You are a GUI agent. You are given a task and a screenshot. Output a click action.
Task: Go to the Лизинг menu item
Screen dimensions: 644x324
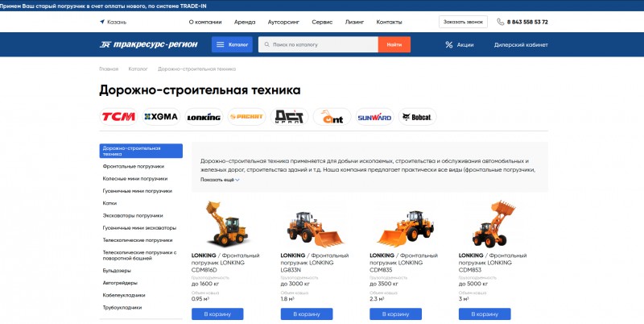pyautogui.click(x=354, y=23)
